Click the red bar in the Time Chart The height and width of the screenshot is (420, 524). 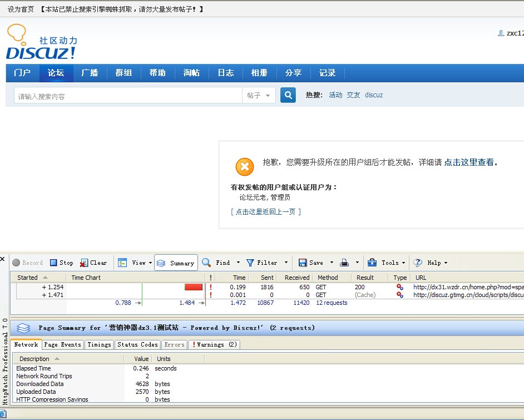(x=192, y=286)
